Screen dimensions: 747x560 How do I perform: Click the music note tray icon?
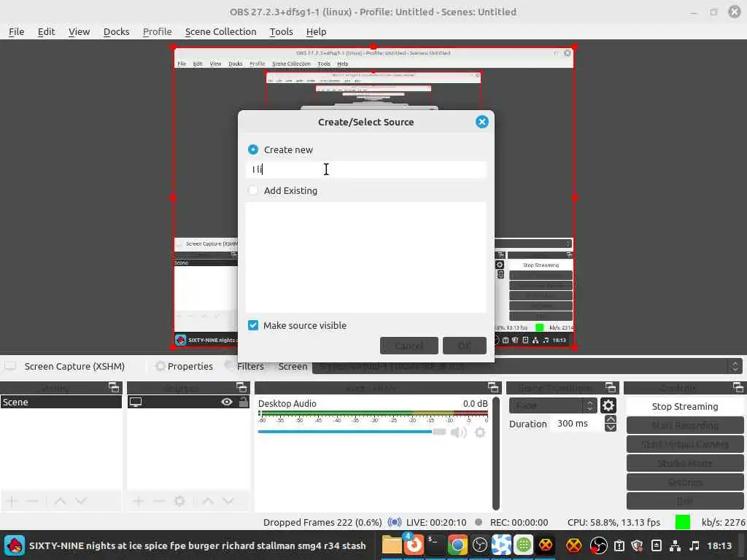[x=694, y=545]
